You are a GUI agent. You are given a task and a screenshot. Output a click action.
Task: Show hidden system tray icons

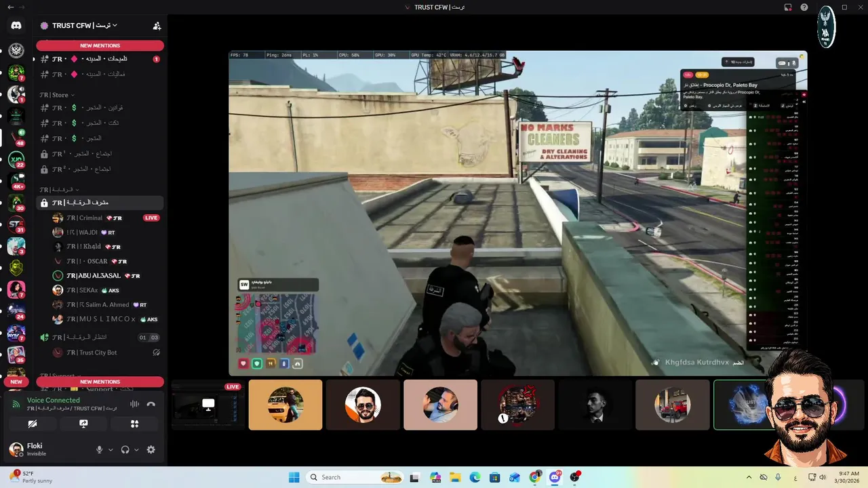pos(749,477)
